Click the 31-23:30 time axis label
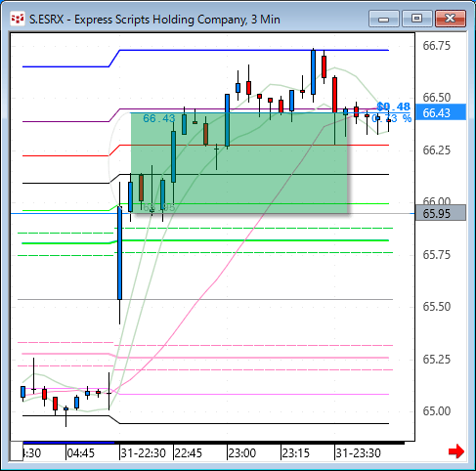 coord(358,453)
